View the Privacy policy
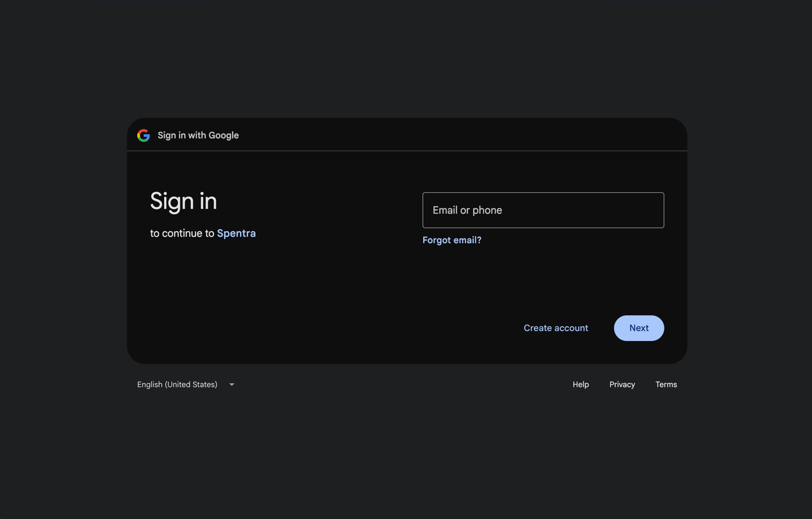This screenshot has width=812, height=519. point(622,384)
